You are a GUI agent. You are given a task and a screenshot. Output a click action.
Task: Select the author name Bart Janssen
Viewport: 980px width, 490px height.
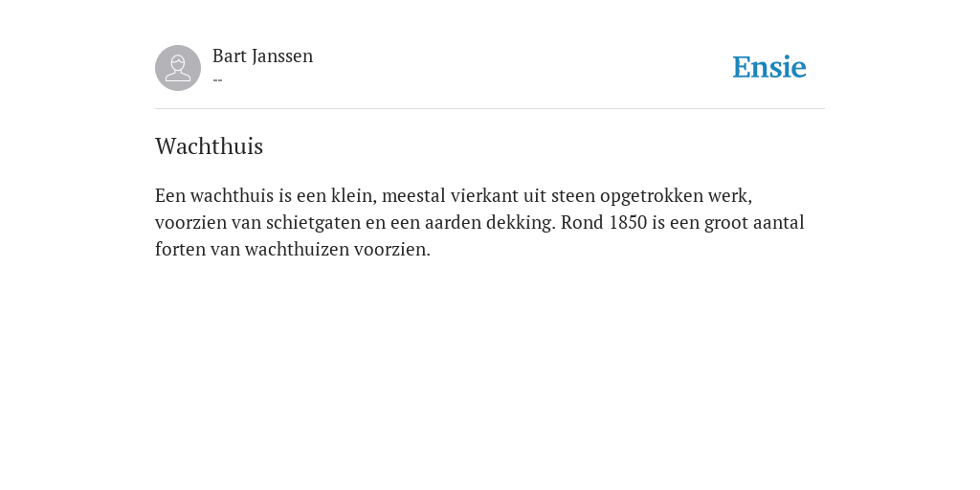click(x=262, y=56)
